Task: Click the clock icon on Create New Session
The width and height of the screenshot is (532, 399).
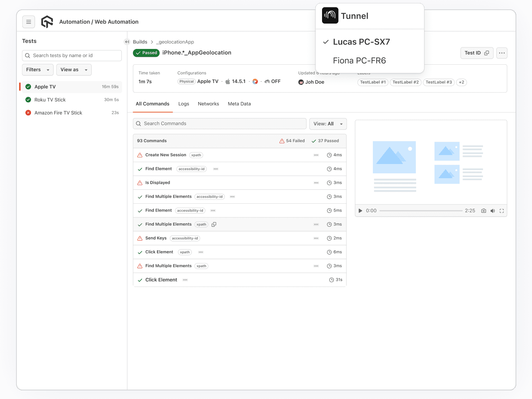Action: click(329, 155)
